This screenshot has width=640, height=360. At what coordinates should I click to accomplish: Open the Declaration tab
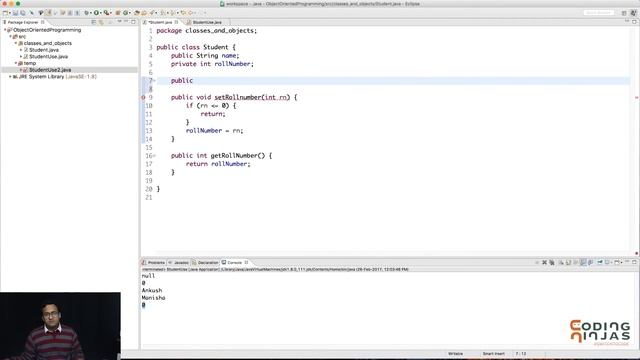pyautogui.click(x=205, y=262)
